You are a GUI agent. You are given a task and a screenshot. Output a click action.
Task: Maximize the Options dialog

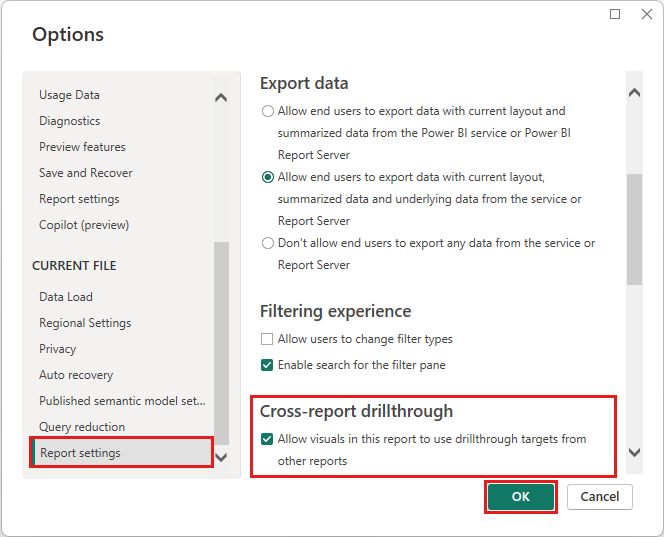(x=615, y=14)
